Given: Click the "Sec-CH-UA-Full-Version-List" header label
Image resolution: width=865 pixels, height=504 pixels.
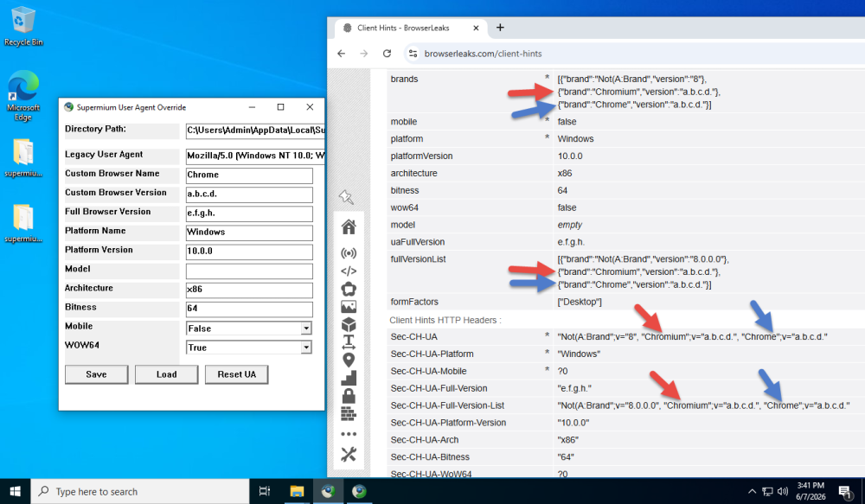Looking at the screenshot, I should point(447,405).
